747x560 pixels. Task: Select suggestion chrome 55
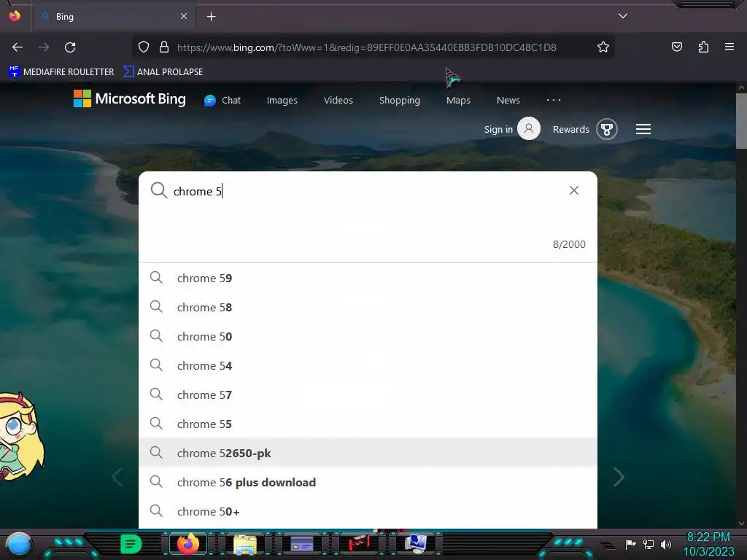coord(368,424)
